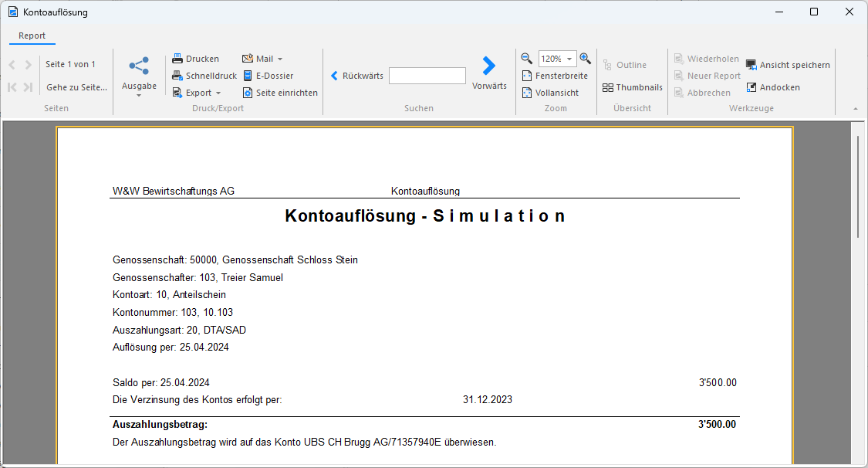The height and width of the screenshot is (468, 868).
Task: Click Seite 1 von 1 label
Action: (x=70, y=64)
